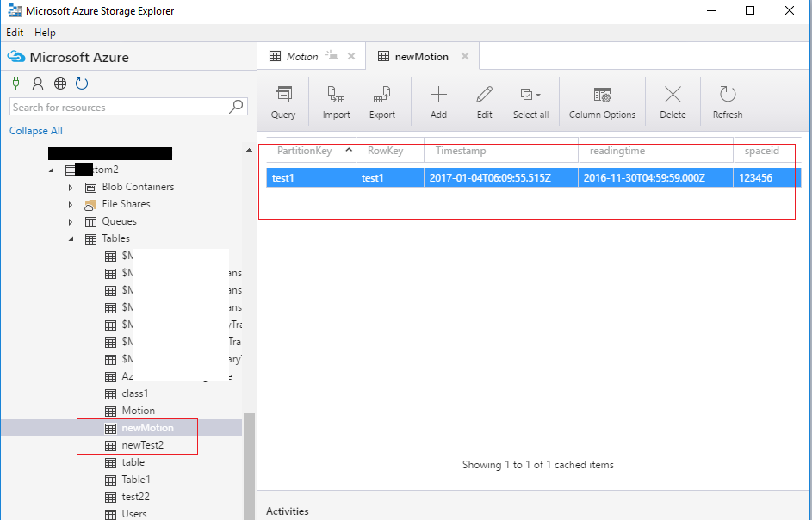812x520 pixels.
Task: Click the globe icon in the sidebar
Action: click(60, 84)
